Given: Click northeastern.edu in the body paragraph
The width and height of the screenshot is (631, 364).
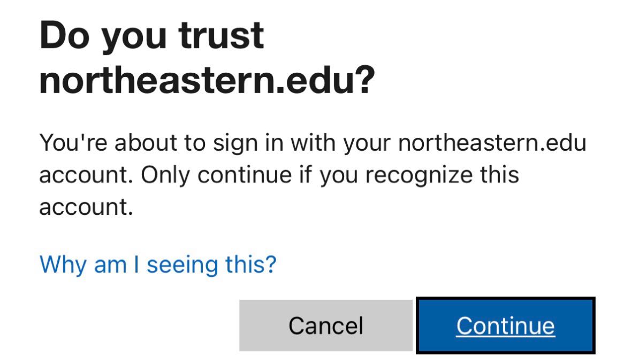Looking at the screenshot, I should (x=492, y=143).
